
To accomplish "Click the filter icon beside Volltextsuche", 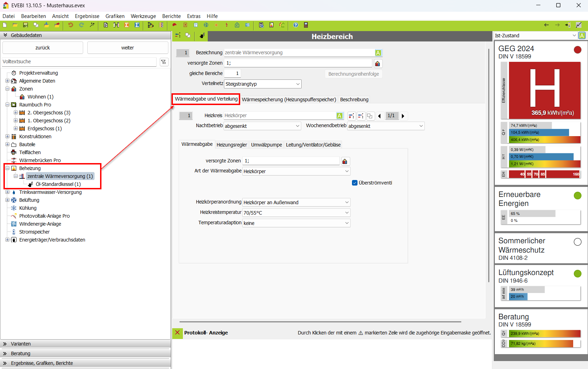I will (164, 62).
